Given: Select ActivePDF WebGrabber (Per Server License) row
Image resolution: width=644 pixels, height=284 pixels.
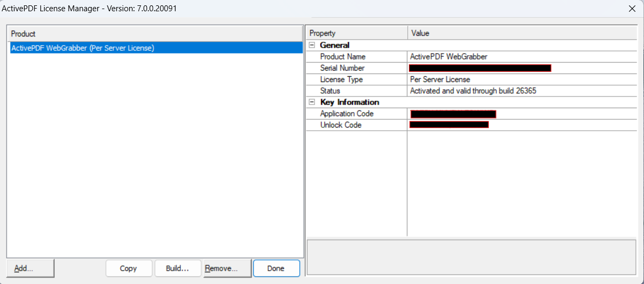Looking at the screenshot, I should pos(156,48).
